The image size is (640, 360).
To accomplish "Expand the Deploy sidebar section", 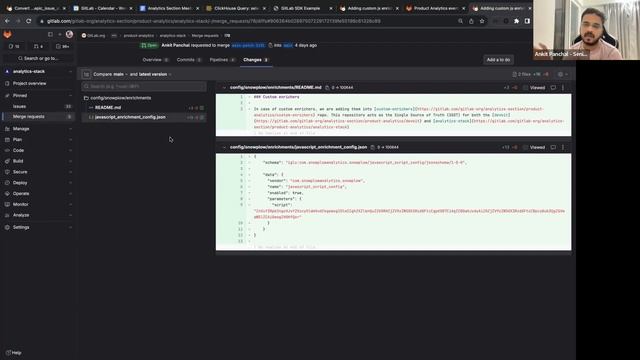I will click(x=38, y=183).
